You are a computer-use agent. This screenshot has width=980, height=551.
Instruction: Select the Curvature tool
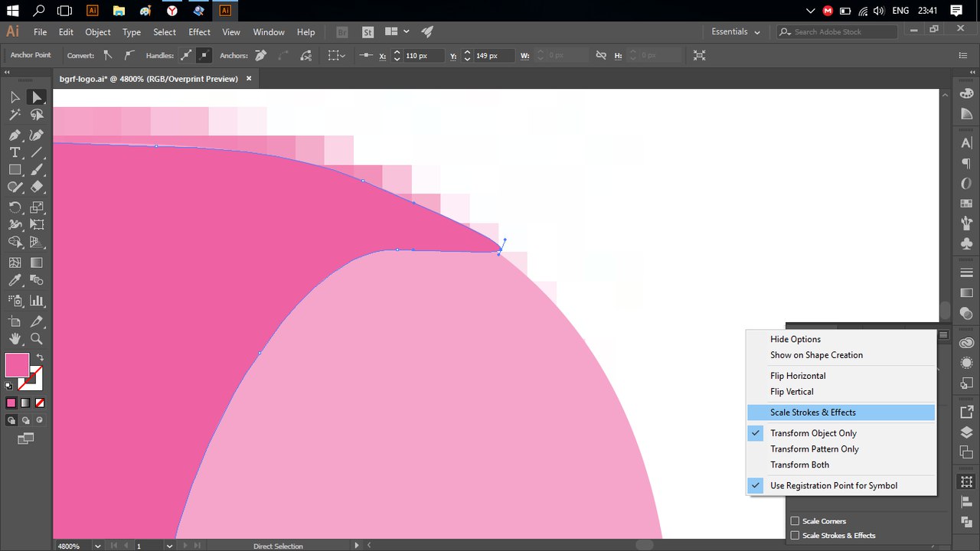coord(36,135)
